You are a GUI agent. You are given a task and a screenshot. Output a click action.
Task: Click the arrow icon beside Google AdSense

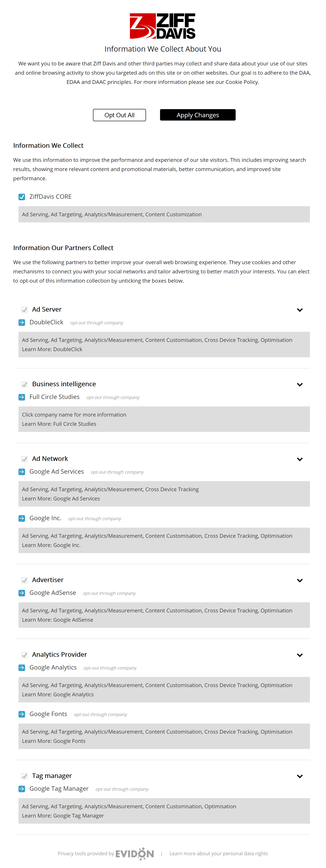[x=22, y=593]
